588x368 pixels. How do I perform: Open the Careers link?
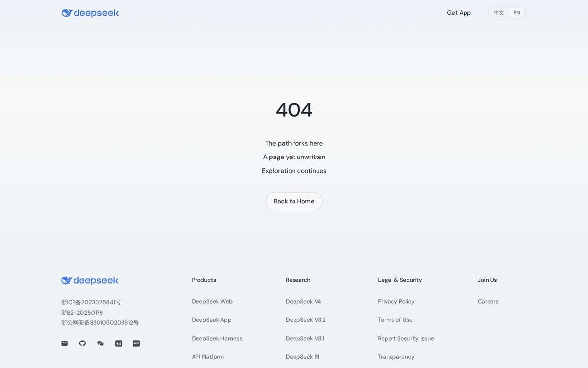point(488,301)
